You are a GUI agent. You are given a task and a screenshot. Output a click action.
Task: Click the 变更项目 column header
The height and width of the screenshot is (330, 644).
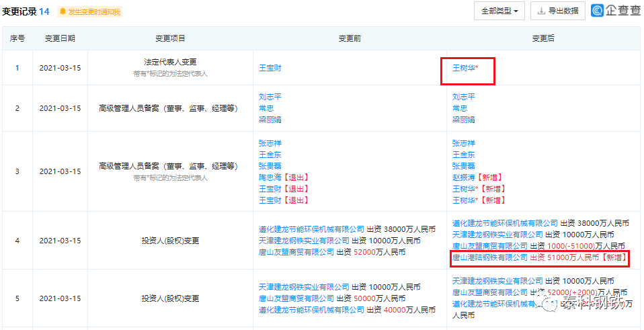click(x=170, y=38)
